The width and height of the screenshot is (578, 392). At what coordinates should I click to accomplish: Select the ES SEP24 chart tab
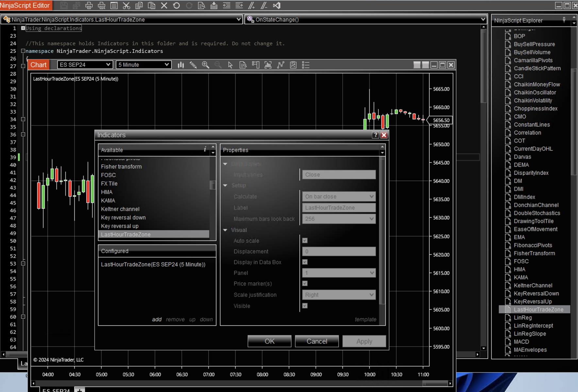[56, 389]
